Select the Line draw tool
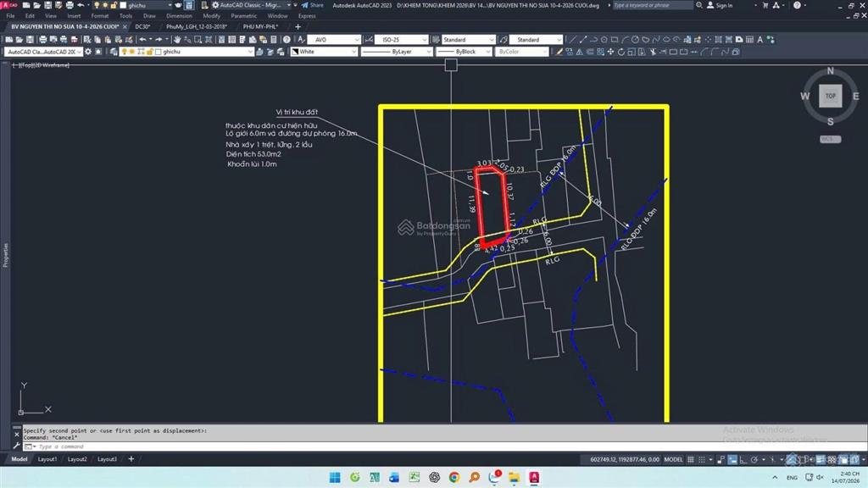Viewport: 868px width, 488px height. coord(573,40)
